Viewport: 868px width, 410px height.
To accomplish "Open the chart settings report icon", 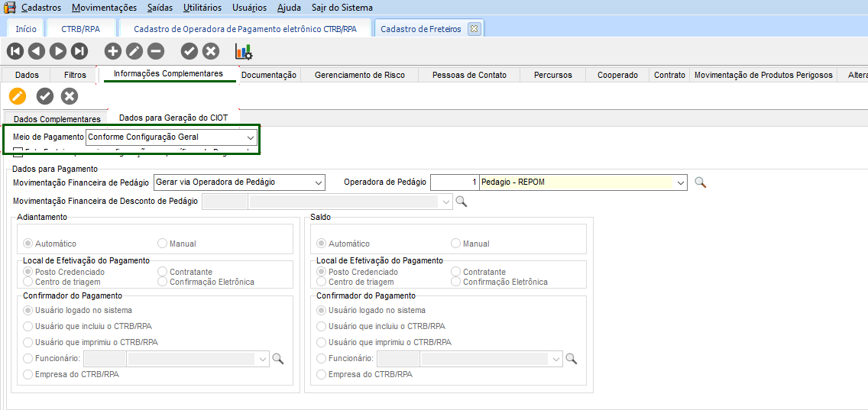I will tap(244, 51).
